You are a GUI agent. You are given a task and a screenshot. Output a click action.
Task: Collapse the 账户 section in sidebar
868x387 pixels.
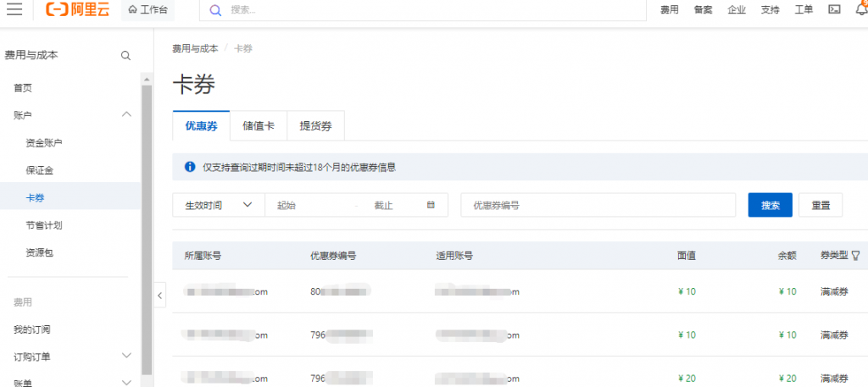[126, 114]
